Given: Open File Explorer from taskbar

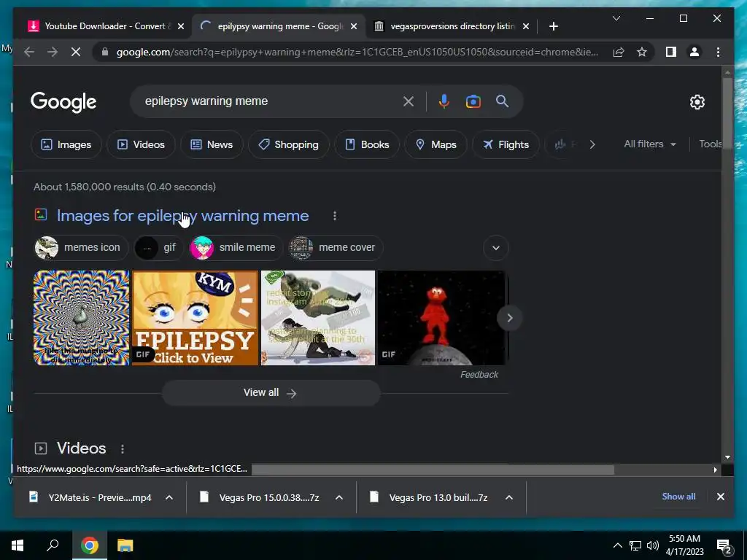Looking at the screenshot, I should pos(125,545).
